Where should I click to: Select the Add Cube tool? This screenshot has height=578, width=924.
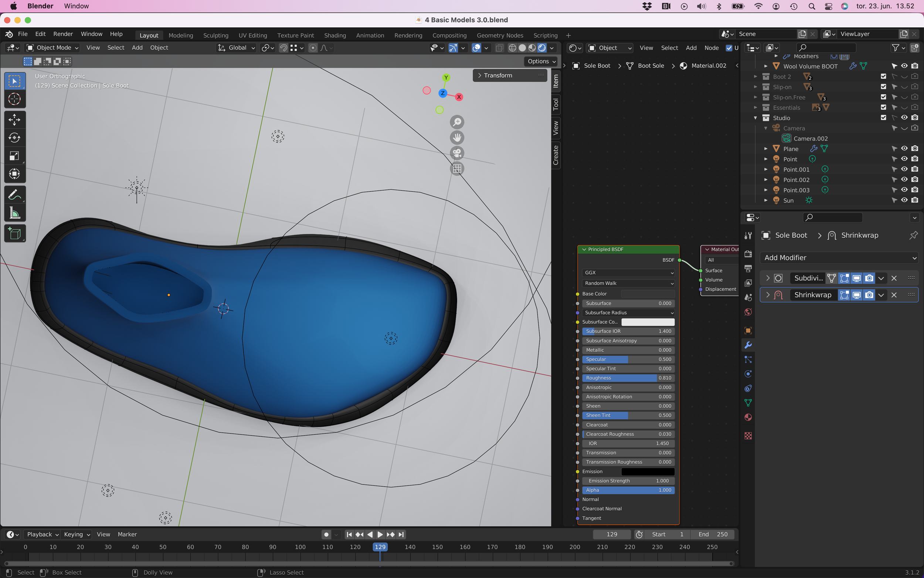14,234
